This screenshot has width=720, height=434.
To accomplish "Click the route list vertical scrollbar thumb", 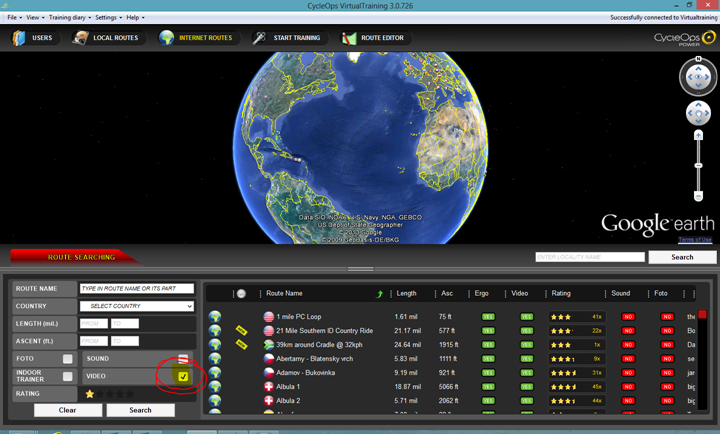I will [x=702, y=314].
